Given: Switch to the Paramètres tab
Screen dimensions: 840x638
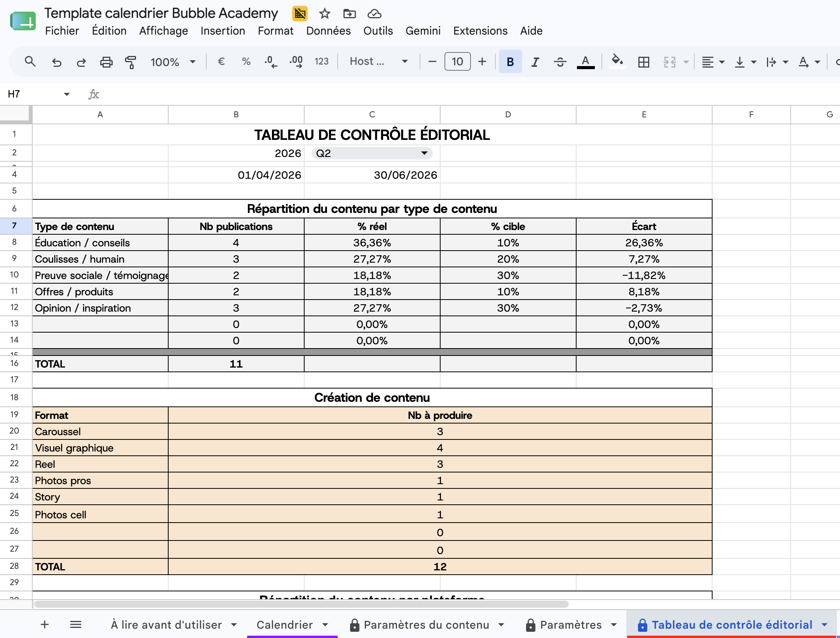Looking at the screenshot, I should (x=571, y=625).
